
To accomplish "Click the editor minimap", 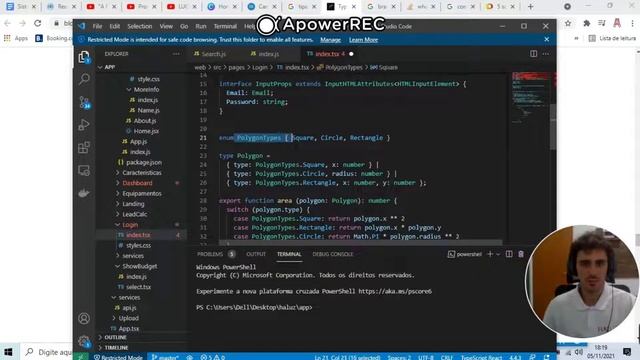I will click(530, 98).
